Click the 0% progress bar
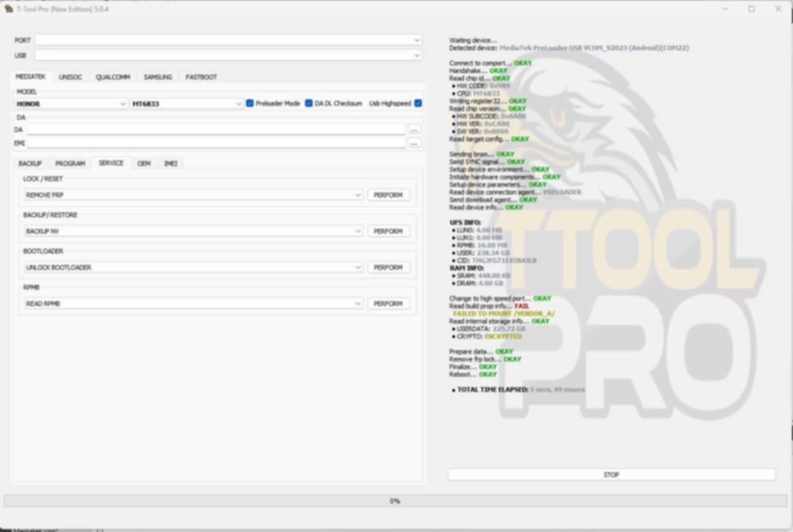 (x=395, y=501)
